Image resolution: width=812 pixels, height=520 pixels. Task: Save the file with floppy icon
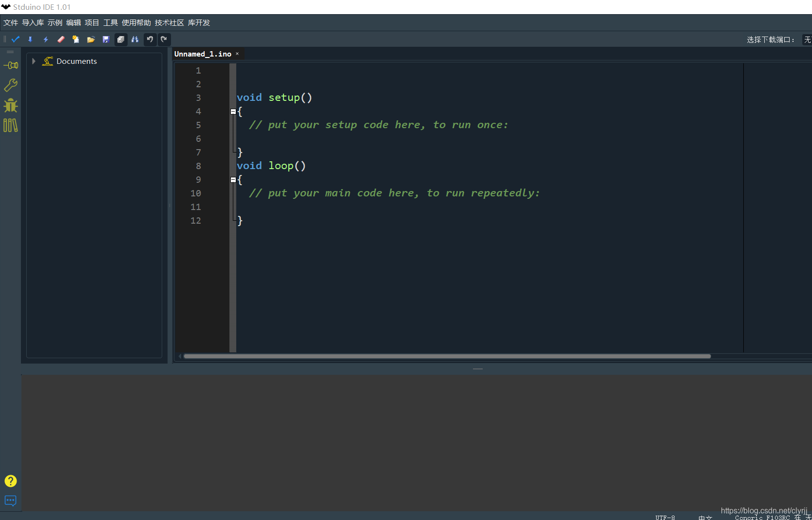tap(106, 39)
